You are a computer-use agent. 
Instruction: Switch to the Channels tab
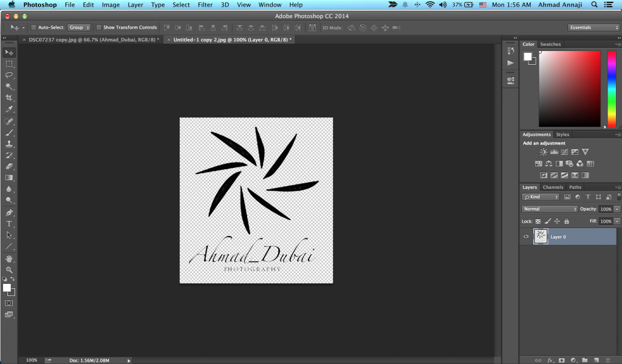[553, 187]
